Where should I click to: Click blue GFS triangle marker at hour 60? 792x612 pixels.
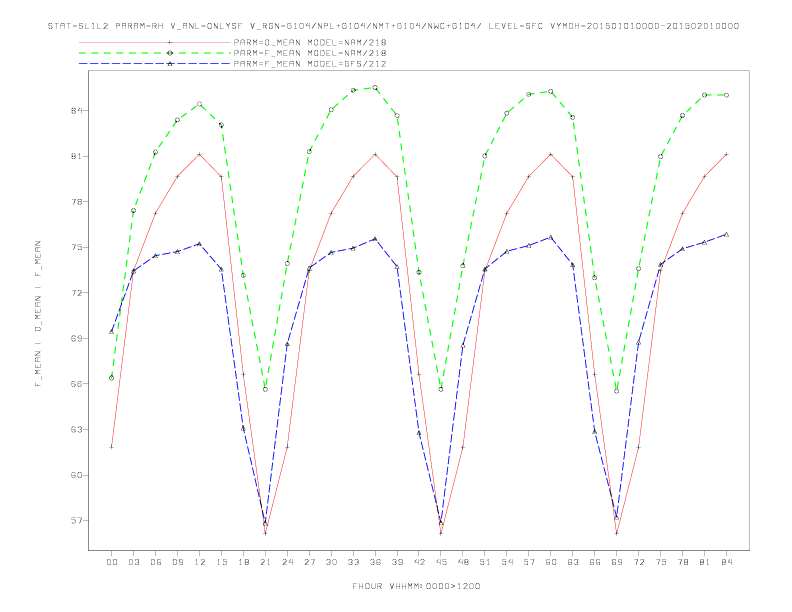click(x=551, y=237)
